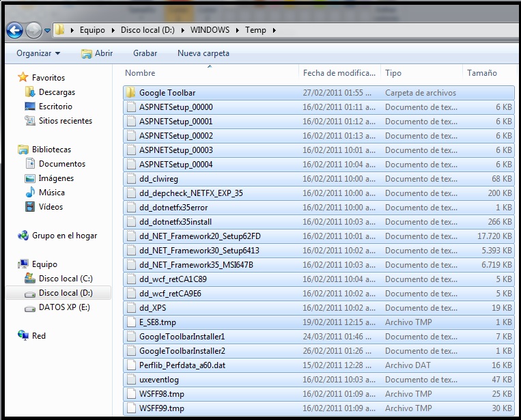The height and width of the screenshot is (420, 521).
Task: Select ASPNETSetup_00001 file icon
Action: coord(131,121)
